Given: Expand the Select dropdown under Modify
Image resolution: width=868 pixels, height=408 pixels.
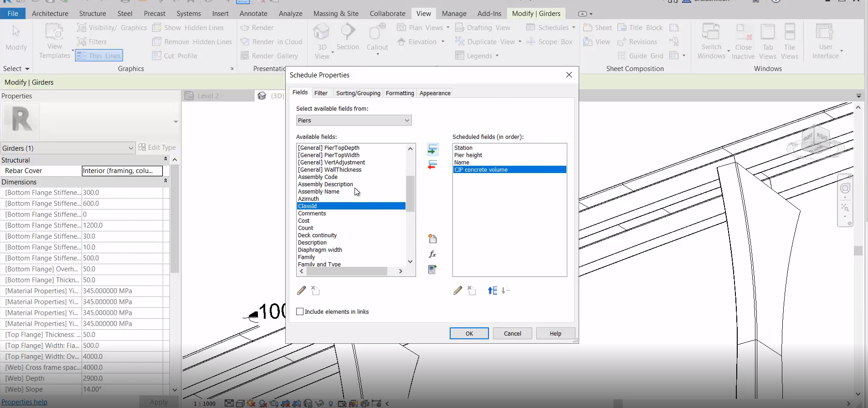Looking at the screenshot, I should (16, 69).
